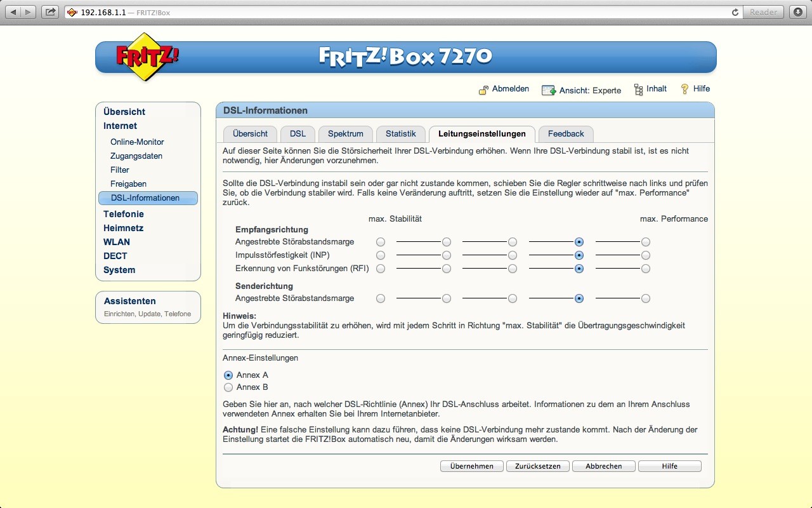Click the Safari forward arrow button
This screenshot has width=812, height=508.
pos(30,12)
